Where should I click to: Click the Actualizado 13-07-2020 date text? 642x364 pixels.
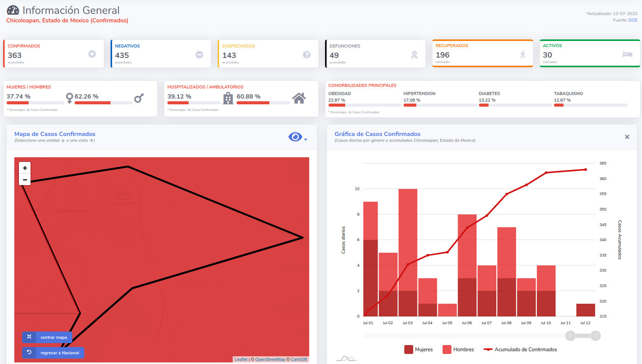pyautogui.click(x=612, y=14)
